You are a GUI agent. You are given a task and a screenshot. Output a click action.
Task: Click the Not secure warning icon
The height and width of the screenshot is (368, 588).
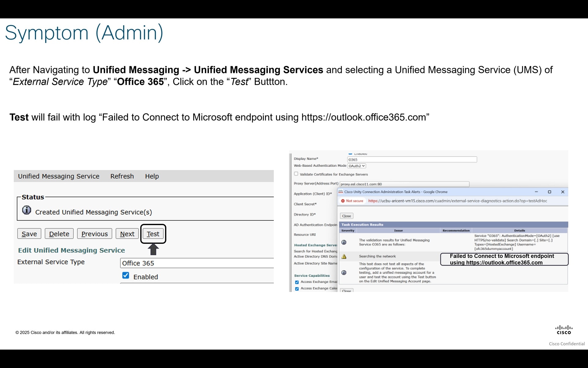coord(343,201)
